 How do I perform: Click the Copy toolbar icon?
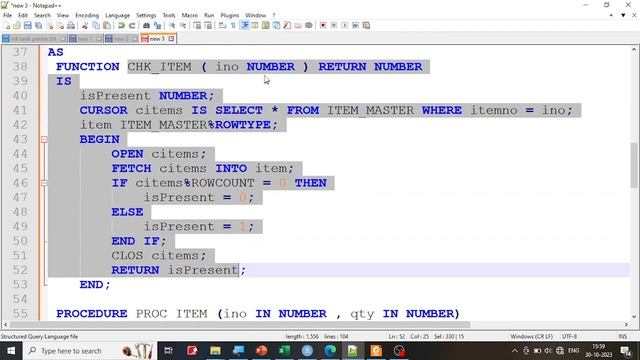[96, 25]
